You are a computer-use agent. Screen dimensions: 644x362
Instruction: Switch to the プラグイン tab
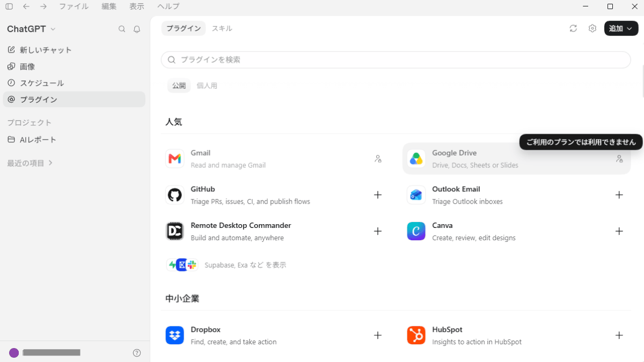pyautogui.click(x=184, y=28)
